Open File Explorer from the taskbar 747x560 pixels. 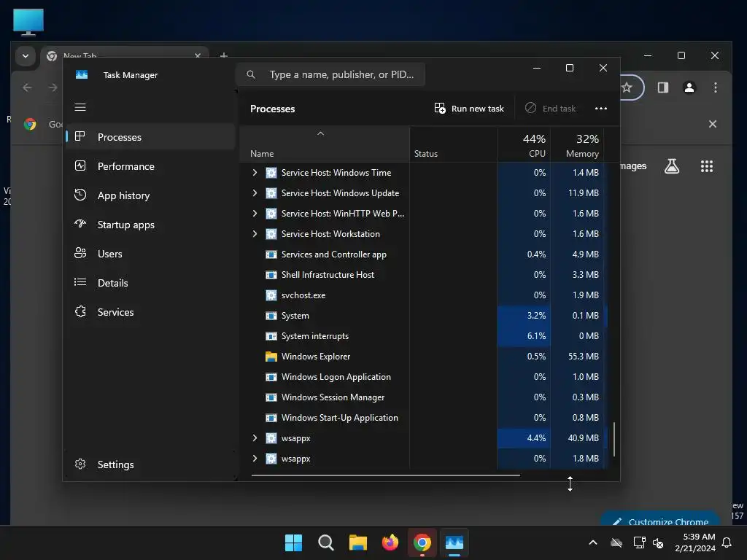[357, 542]
